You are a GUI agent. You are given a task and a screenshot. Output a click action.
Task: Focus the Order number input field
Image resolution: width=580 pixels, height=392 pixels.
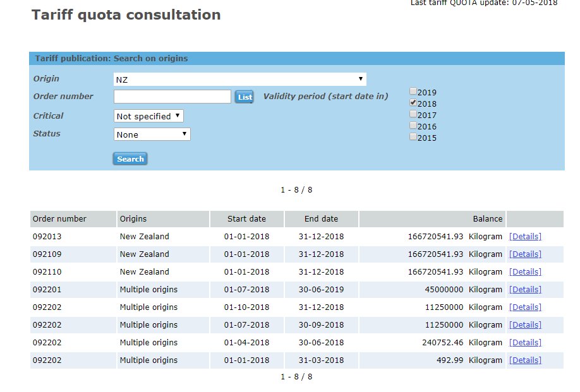(x=172, y=97)
